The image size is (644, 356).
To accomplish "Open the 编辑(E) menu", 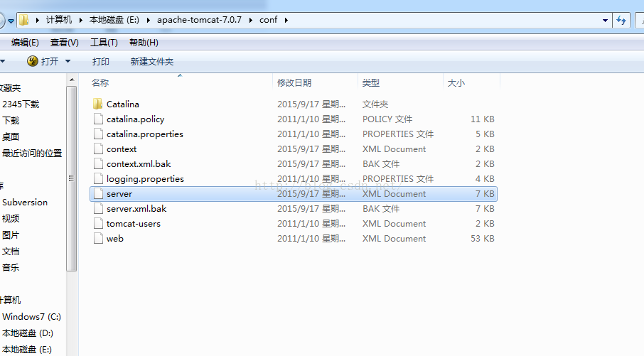I will point(25,43).
